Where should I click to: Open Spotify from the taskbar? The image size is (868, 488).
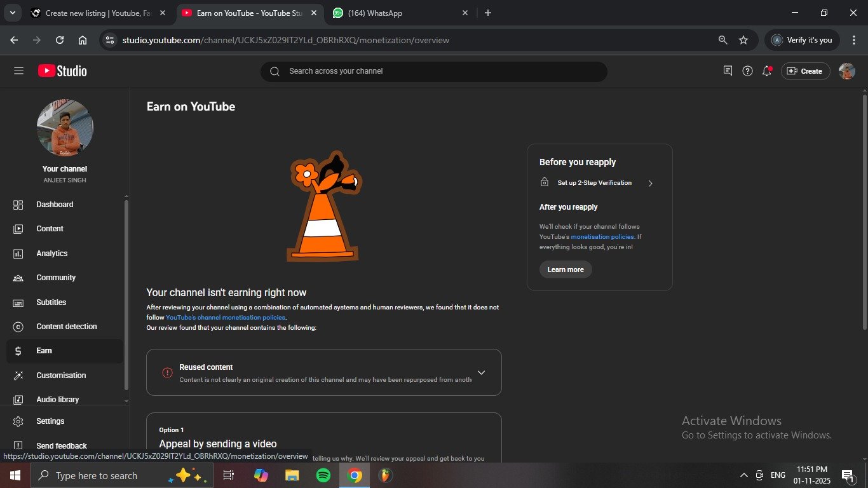pyautogui.click(x=323, y=475)
